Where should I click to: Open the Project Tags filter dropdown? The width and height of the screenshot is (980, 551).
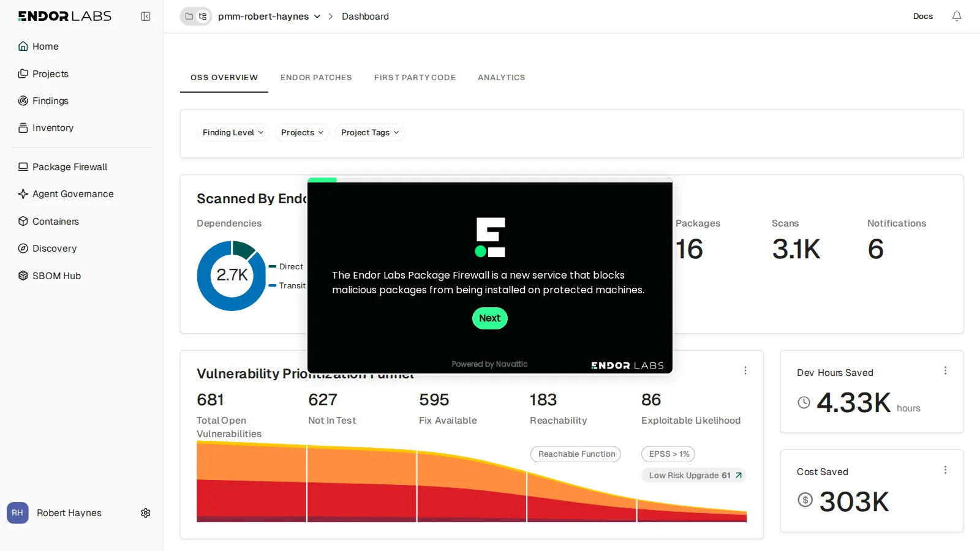(x=370, y=133)
